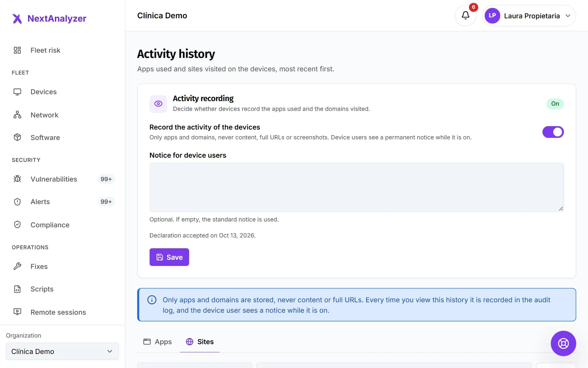588x368 pixels.
Task: Go to Compliance in the sidebar
Action: click(x=62, y=225)
